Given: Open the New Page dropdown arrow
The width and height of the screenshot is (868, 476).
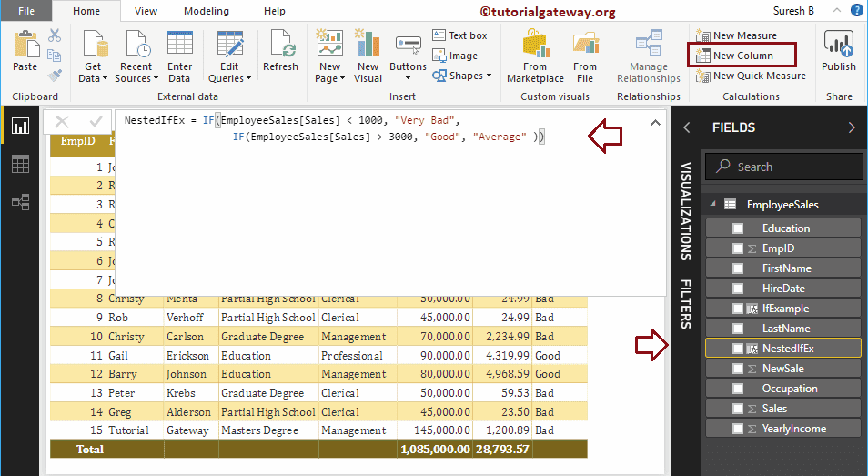Looking at the screenshot, I should coord(343,78).
